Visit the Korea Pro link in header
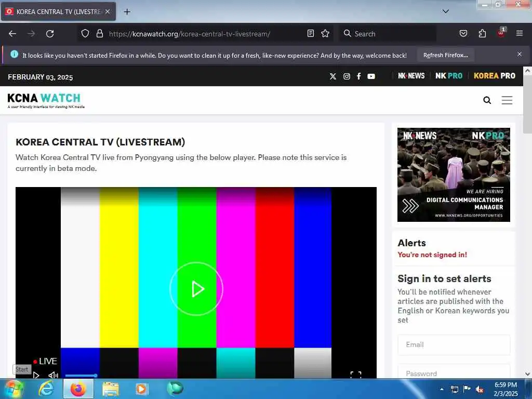This screenshot has height=399, width=532. 495,76
